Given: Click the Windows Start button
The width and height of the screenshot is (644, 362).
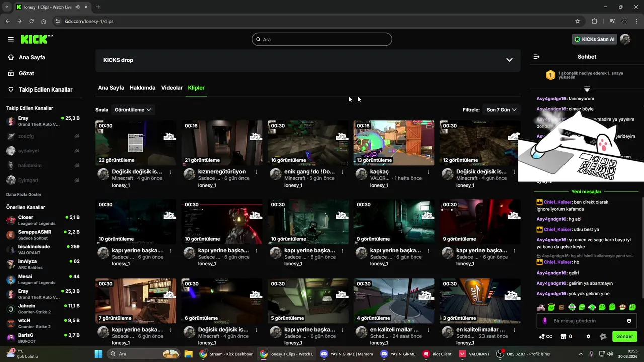Looking at the screenshot, I should [98, 354].
